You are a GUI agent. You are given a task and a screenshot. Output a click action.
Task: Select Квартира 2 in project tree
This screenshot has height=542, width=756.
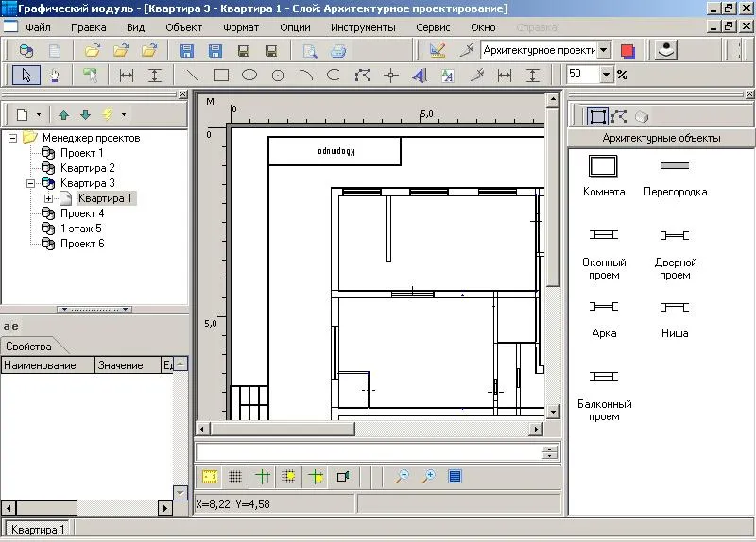coord(88,168)
